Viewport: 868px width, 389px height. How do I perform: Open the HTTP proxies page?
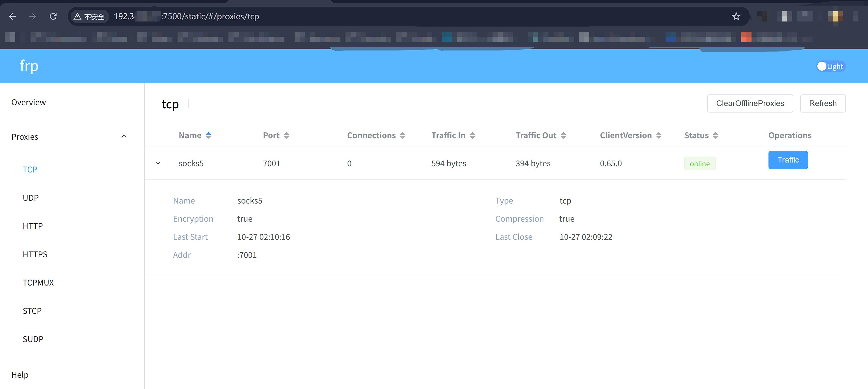(x=33, y=226)
